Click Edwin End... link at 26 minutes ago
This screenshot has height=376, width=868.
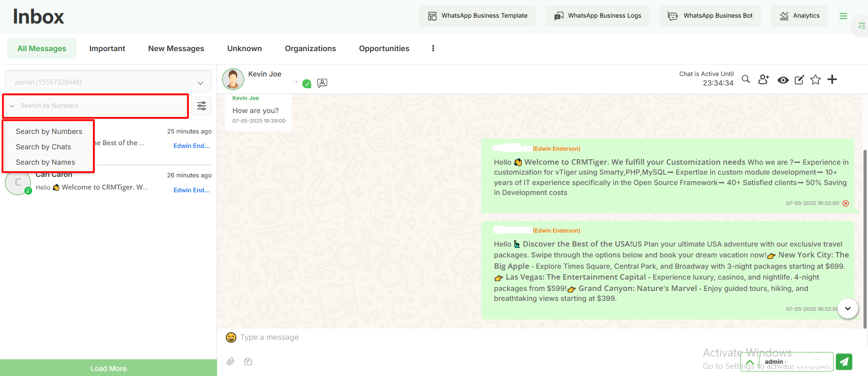point(192,190)
